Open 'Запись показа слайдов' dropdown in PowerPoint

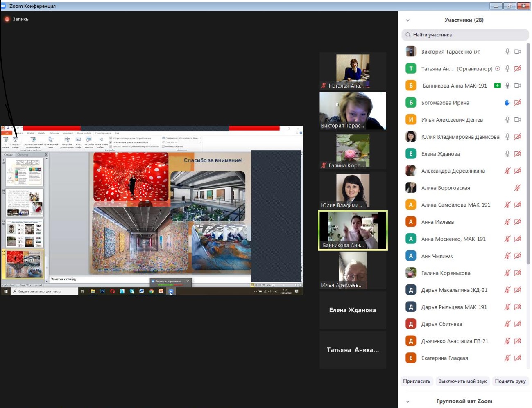click(x=101, y=142)
